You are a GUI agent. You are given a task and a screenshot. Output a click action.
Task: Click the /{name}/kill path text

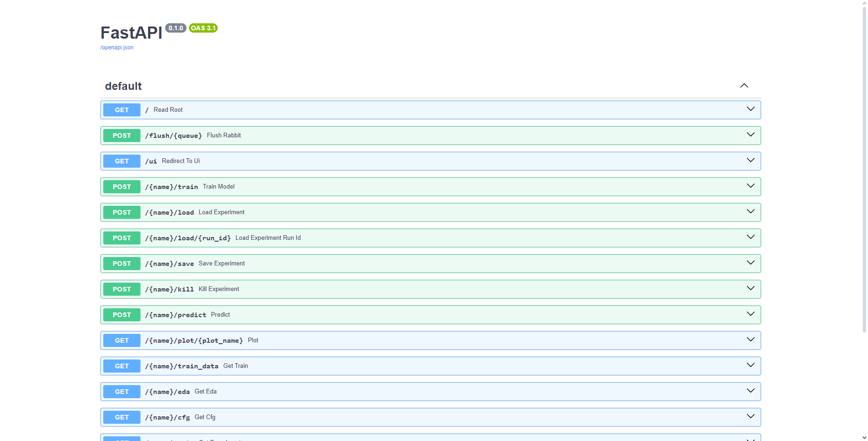click(169, 289)
